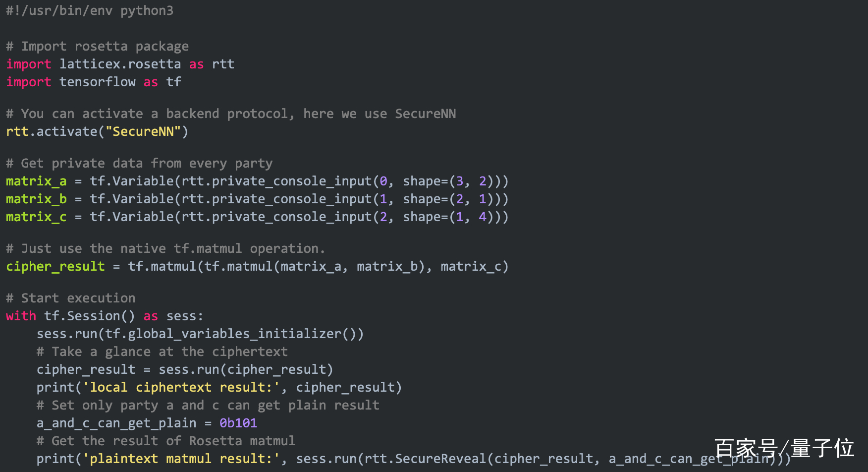The width and height of the screenshot is (868, 472).
Task: Click '# Get private data from every party' comment
Action: (x=139, y=163)
